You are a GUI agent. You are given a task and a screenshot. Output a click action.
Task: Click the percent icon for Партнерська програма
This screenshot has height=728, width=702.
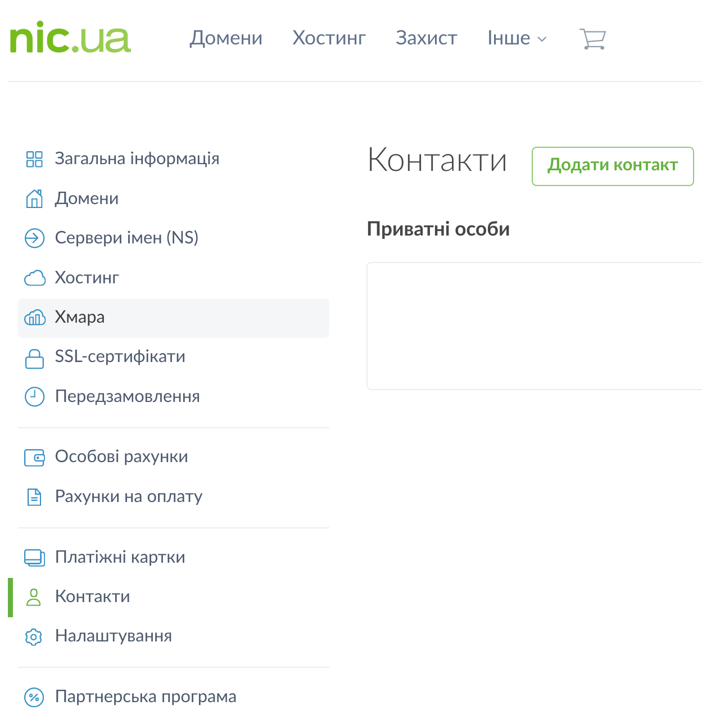pyautogui.click(x=34, y=697)
